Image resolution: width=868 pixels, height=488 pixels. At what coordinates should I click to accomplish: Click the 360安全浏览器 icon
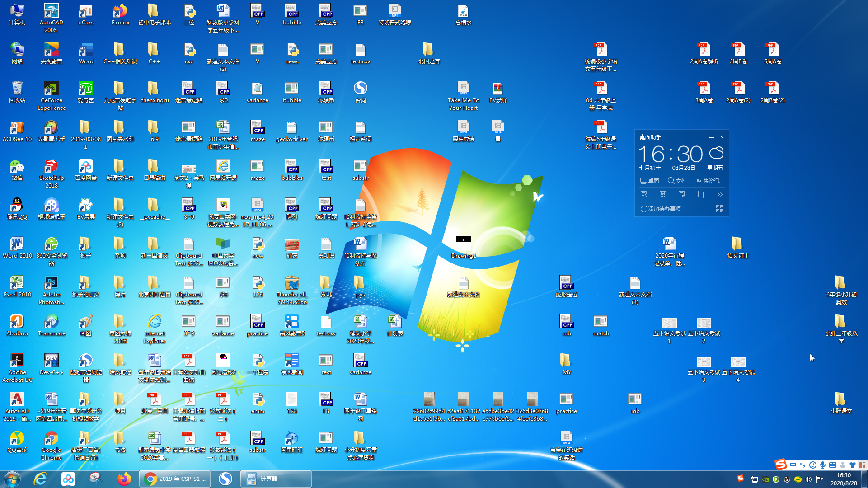coord(52,251)
